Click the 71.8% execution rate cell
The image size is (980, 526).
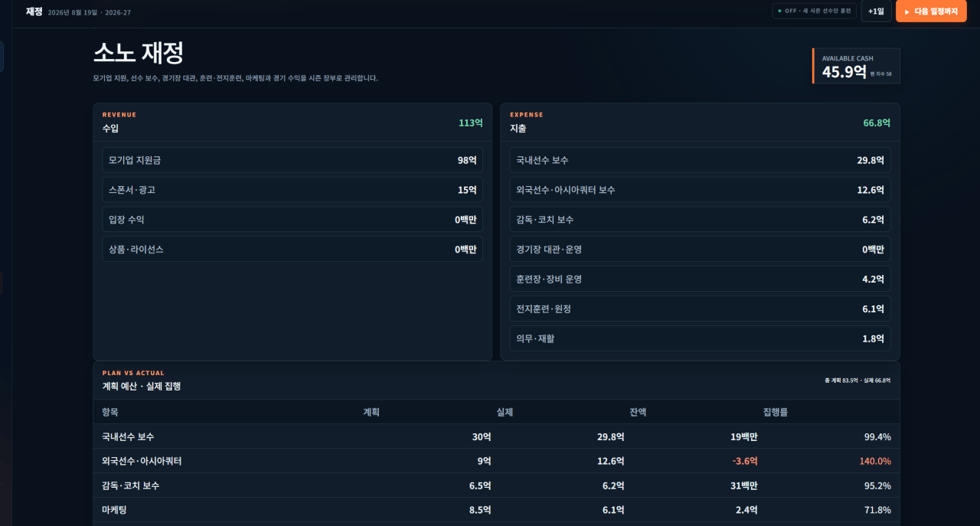(x=877, y=510)
